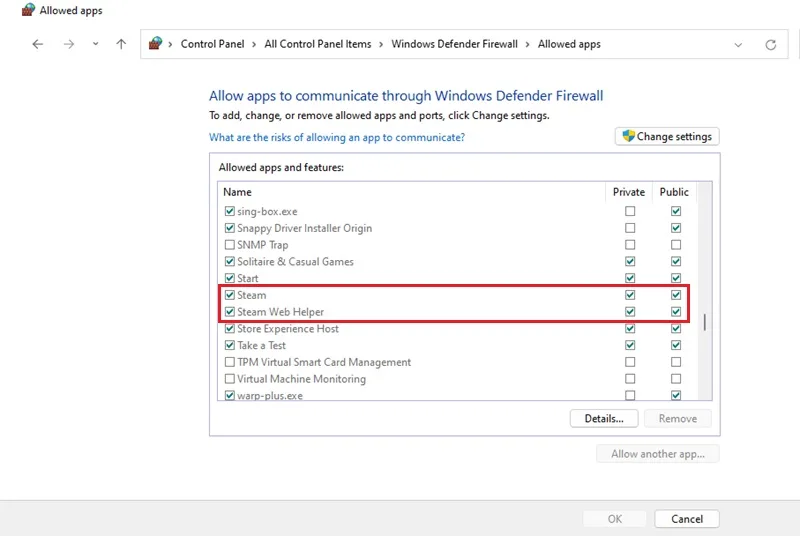Toggle Snappy Driver Installer Origin name checkbox

pyautogui.click(x=230, y=228)
